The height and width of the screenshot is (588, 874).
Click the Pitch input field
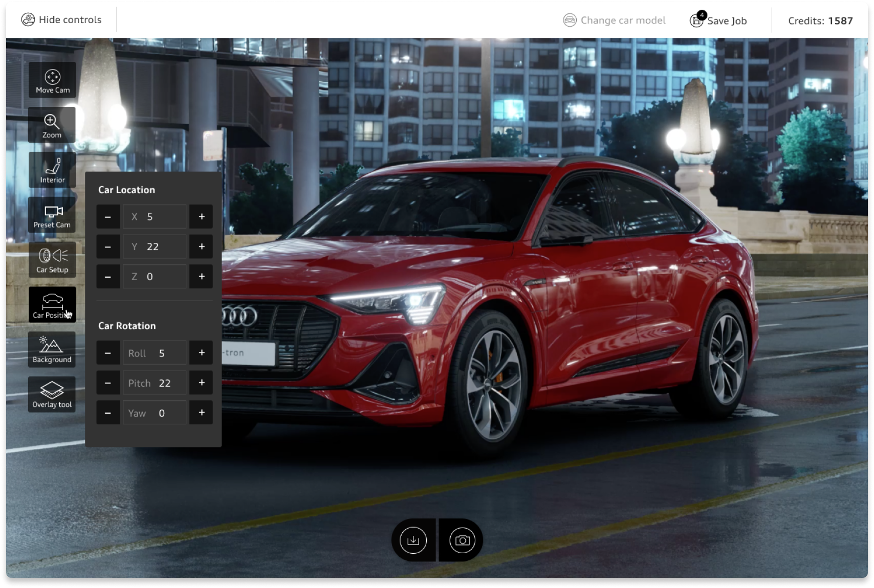[155, 383]
